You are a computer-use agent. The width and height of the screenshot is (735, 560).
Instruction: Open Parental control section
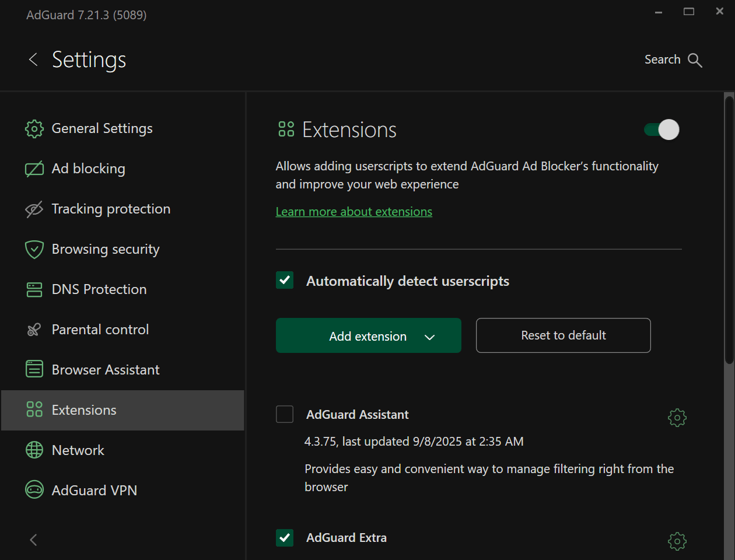click(x=123, y=330)
